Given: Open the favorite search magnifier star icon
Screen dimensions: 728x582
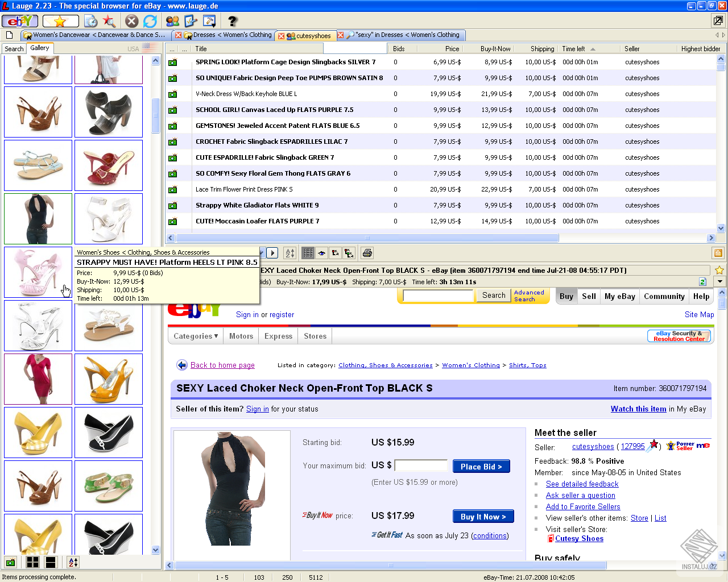Looking at the screenshot, I should (x=109, y=21).
